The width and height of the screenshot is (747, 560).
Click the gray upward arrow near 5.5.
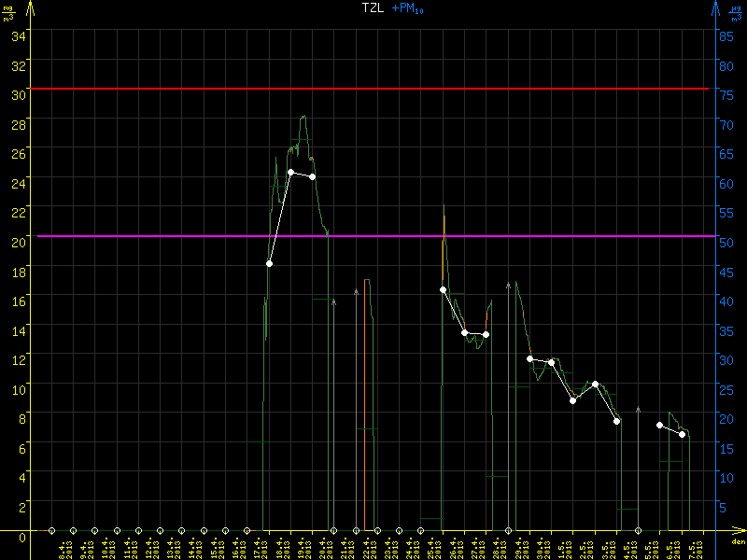[638, 410]
